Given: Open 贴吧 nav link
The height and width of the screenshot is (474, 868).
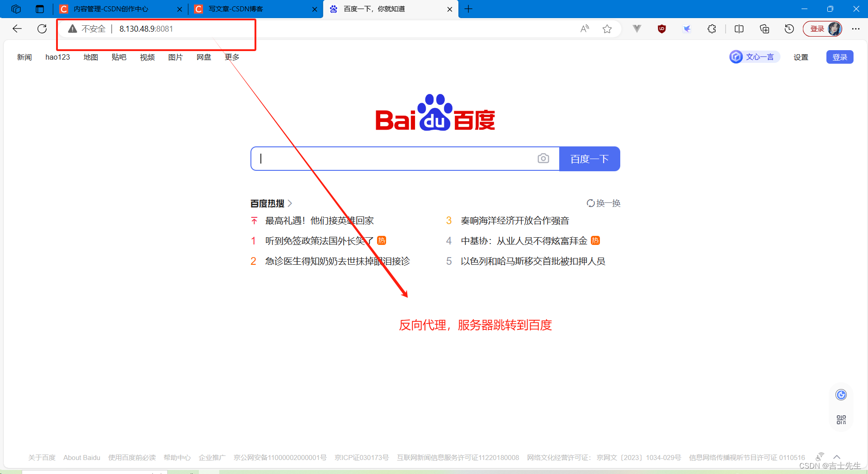Looking at the screenshot, I should pos(119,57).
